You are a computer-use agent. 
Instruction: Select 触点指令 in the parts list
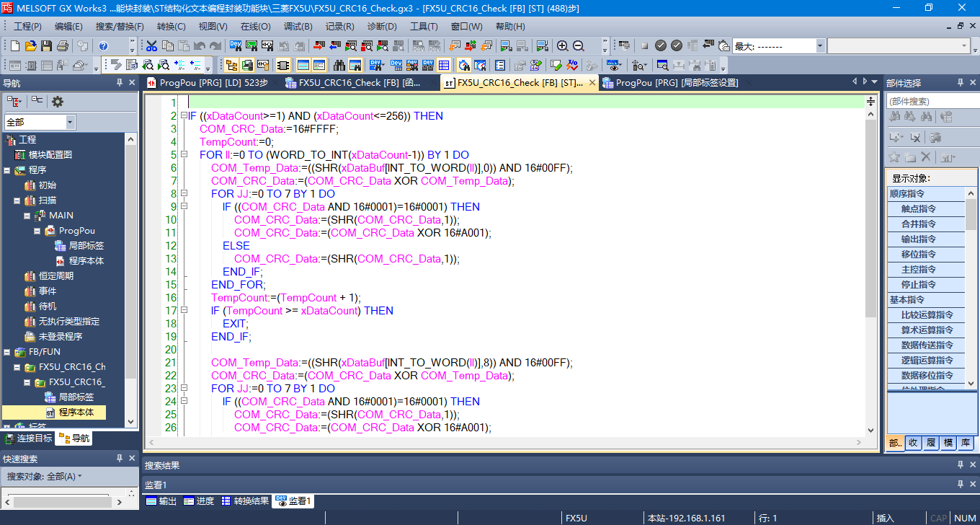pyautogui.click(x=918, y=209)
